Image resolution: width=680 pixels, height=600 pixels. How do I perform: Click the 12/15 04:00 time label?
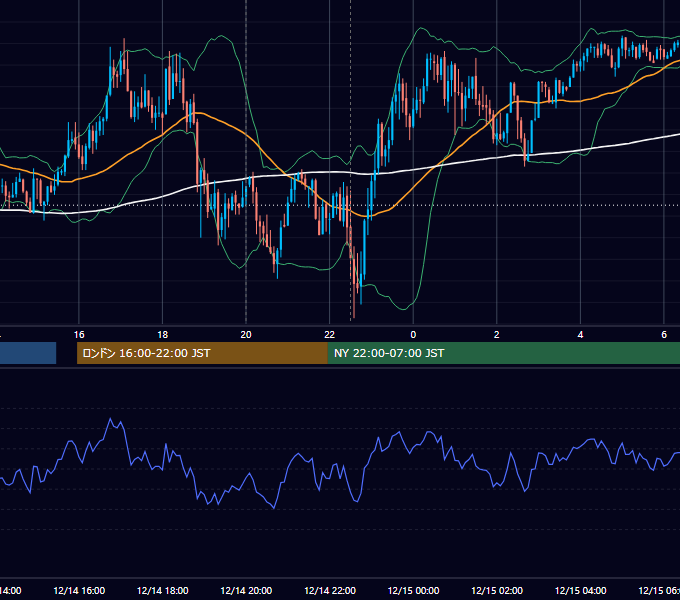[x=581, y=590]
